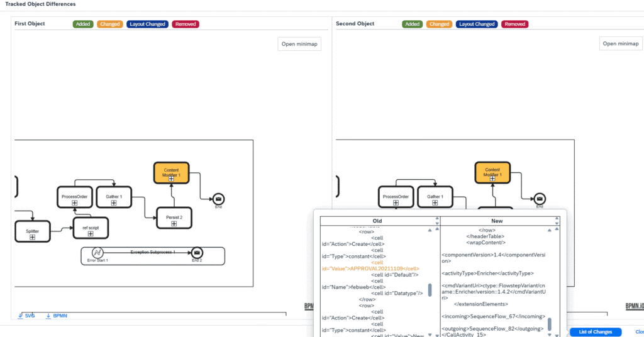Click Error Start 1 event icon
Screen dimensions: 644x337
pos(97,253)
